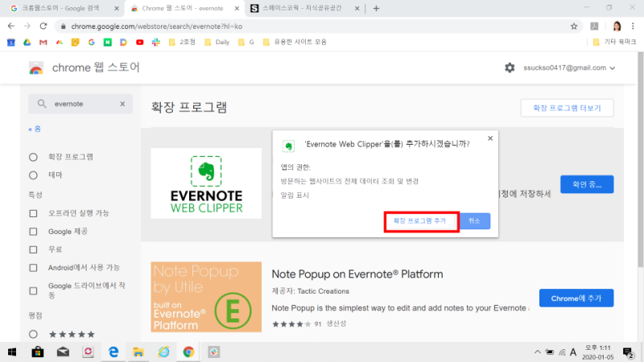
Task: Check the 무료 feature box
Action: [33, 249]
